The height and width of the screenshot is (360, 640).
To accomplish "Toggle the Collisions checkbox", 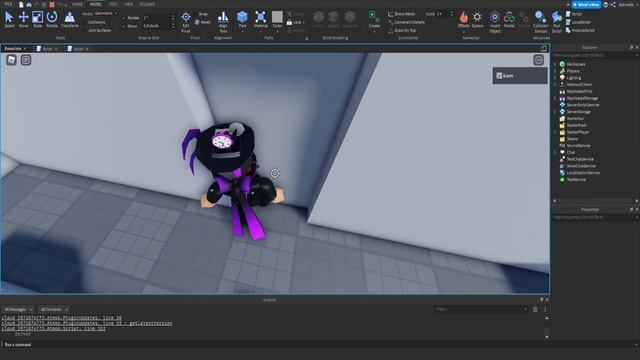I will [84, 22].
